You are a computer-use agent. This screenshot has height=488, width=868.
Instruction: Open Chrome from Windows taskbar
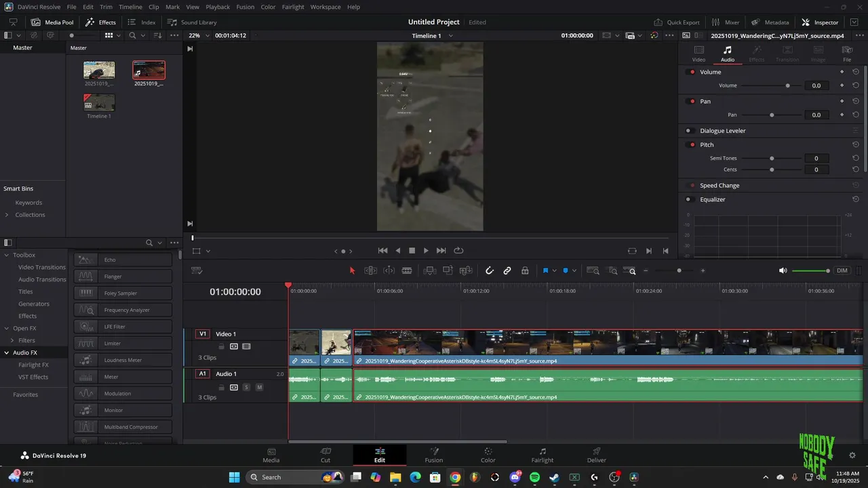click(455, 477)
